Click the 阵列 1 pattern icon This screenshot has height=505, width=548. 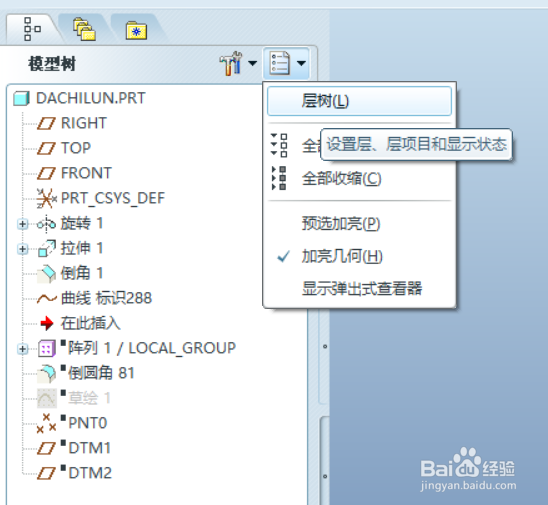pos(46,348)
